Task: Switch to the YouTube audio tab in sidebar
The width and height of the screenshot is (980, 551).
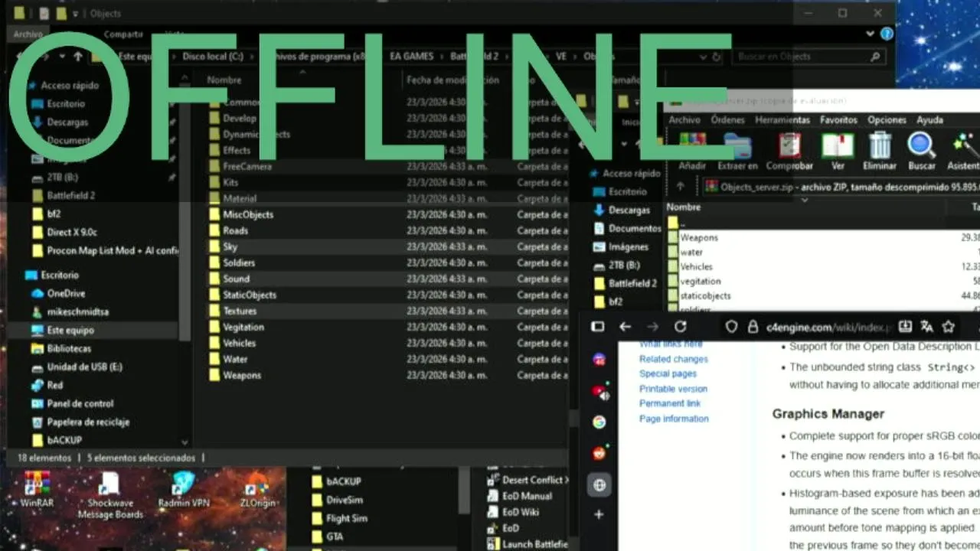Action: [599, 392]
